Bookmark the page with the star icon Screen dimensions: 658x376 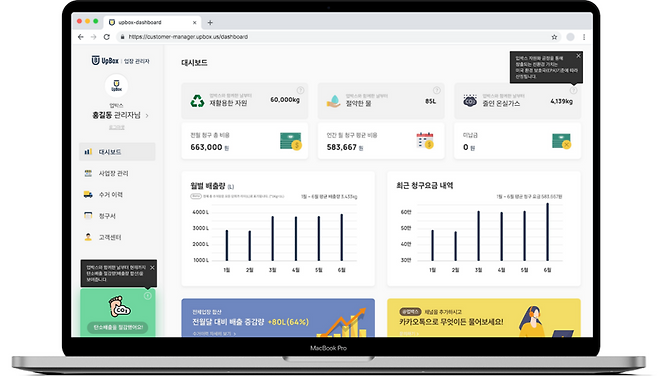(554, 37)
